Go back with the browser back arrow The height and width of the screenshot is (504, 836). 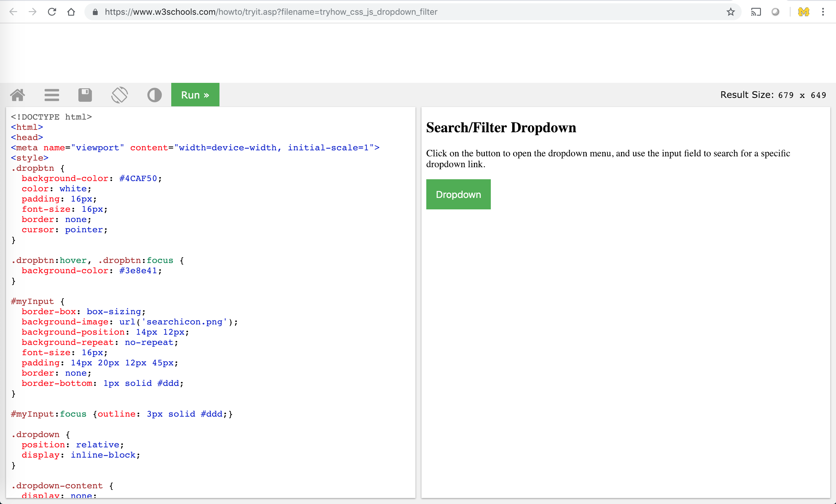(13, 12)
